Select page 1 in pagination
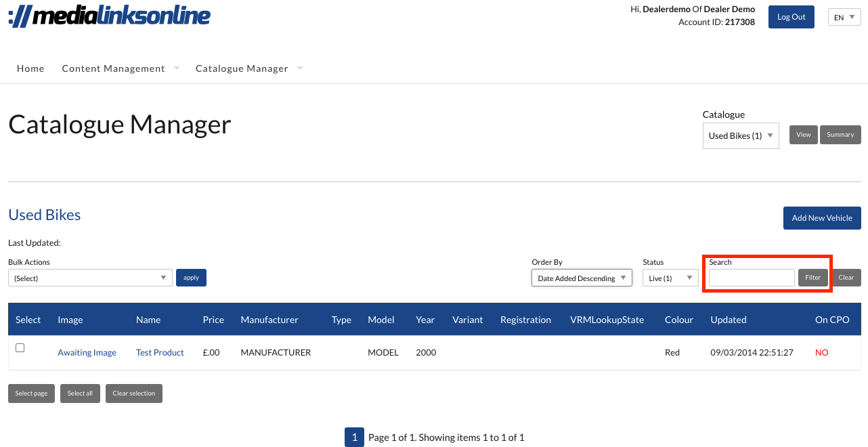The width and height of the screenshot is (868, 447). (354, 438)
